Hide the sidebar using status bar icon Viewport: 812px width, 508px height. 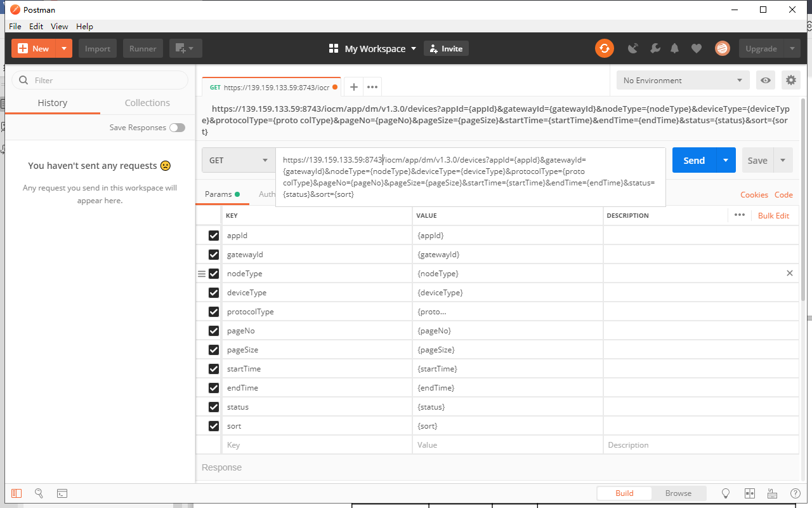[x=16, y=493]
